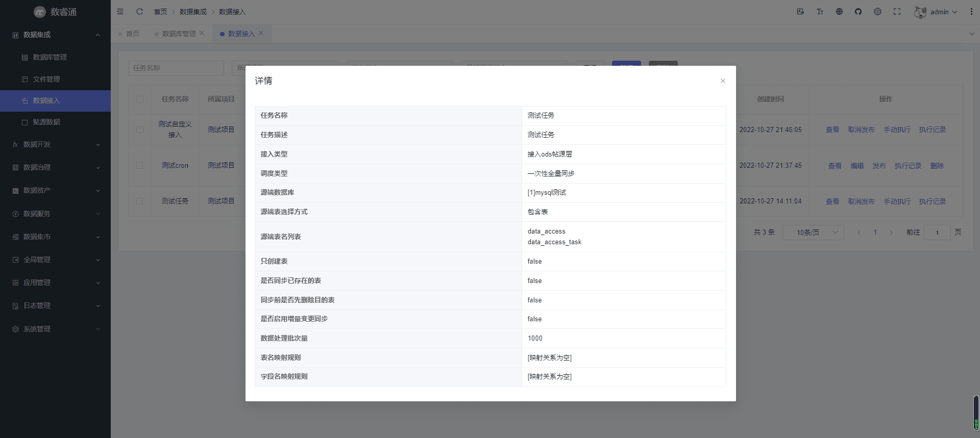The width and height of the screenshot is (980, 438).
Task: Check the row checkbox for 测试任务
Action: (x=140, y=201)
